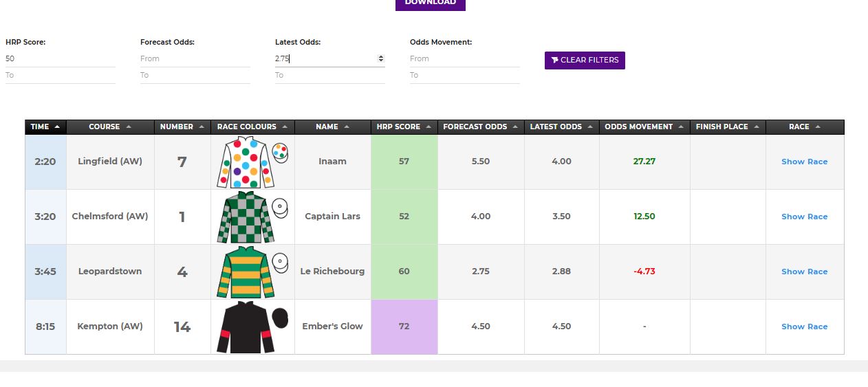868x387 pixels.
Task: Click the Latest Odds From spinner arrows
Action: pos(381,58)
